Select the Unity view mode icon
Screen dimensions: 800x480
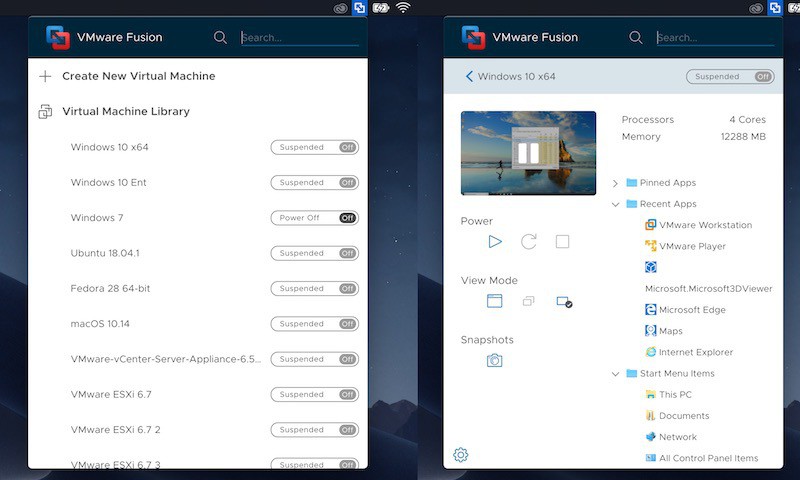(529, 301)
